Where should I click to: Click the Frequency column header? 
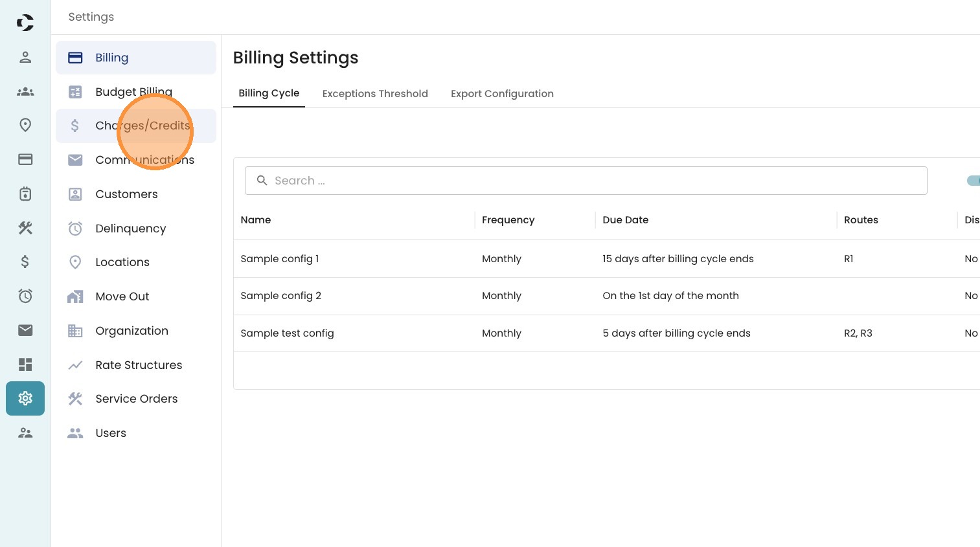508,220
